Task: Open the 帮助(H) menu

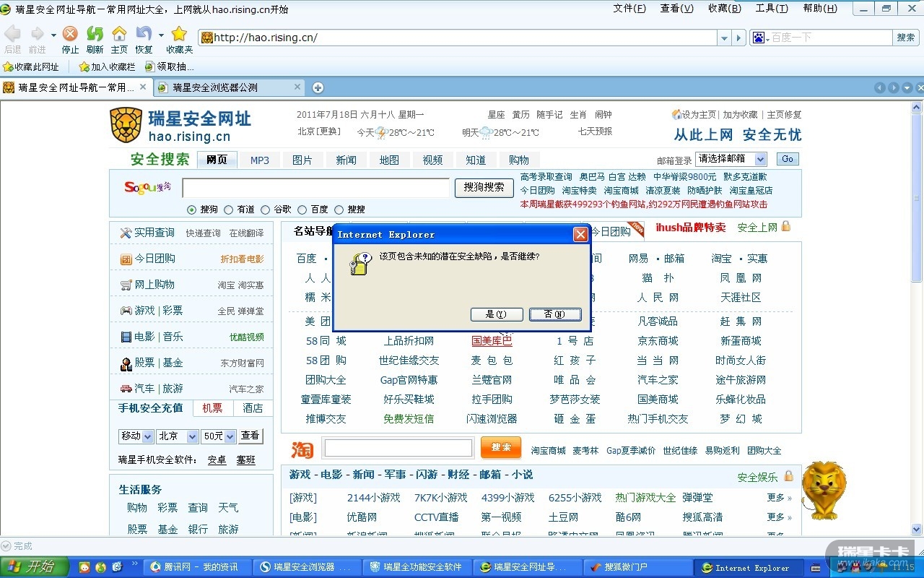Action: click(820, 9)
